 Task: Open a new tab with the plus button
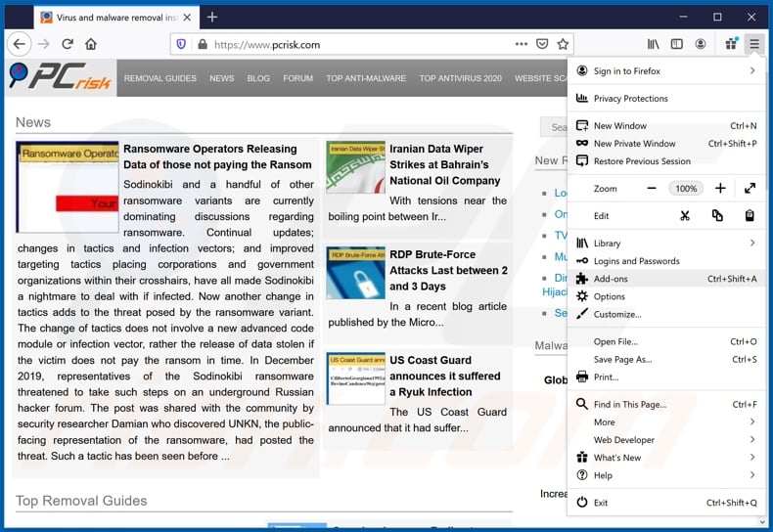212,18
